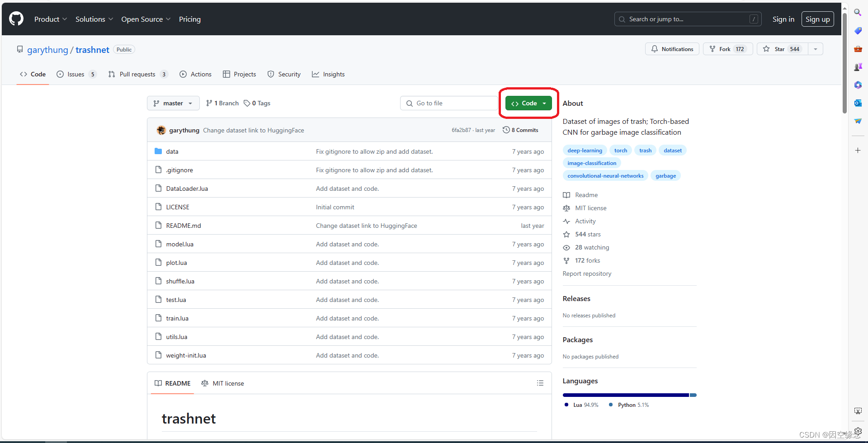The width and height of the screenshot is (868, 443).
Task: Open the README outline list icon
Action: tap(540, 383)
